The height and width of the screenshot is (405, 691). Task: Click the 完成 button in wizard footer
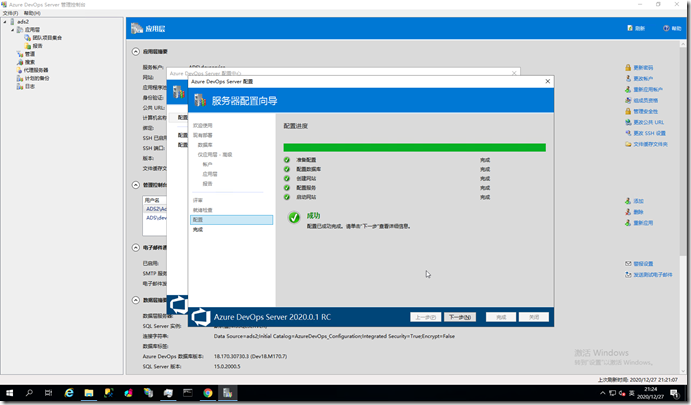click(501, 317)
